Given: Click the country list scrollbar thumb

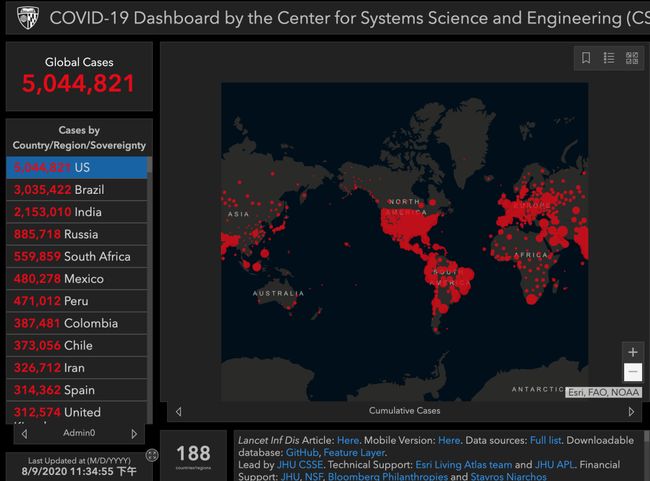Looking at the screenshot, I should coord(150,165).
